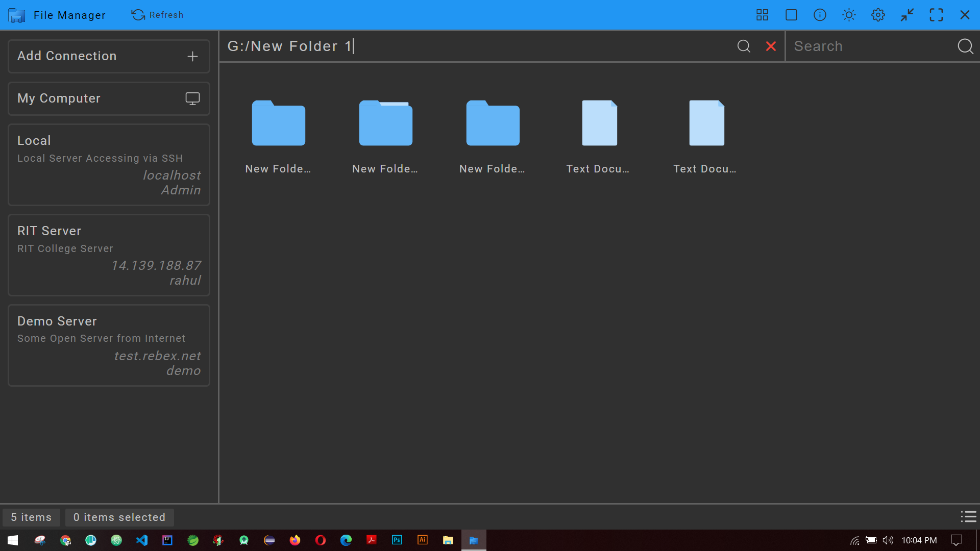
Task: Open the Local SSH server card
Action: [x=109, y=165]
